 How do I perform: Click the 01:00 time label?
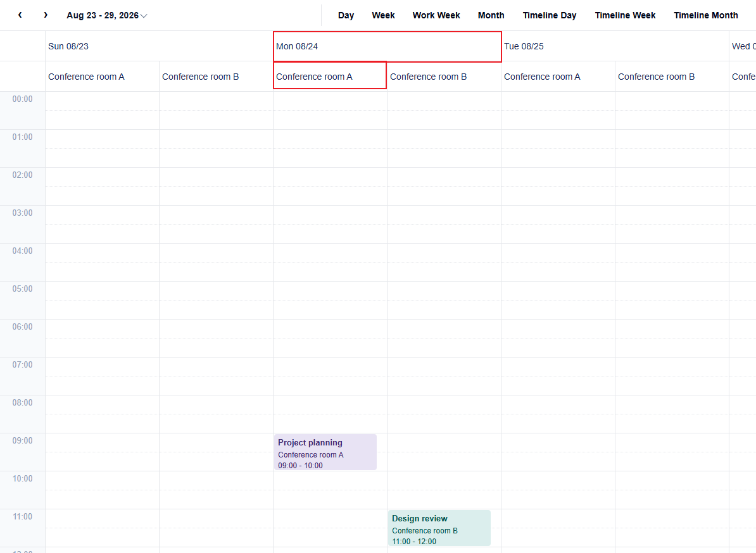coord(23,137)
